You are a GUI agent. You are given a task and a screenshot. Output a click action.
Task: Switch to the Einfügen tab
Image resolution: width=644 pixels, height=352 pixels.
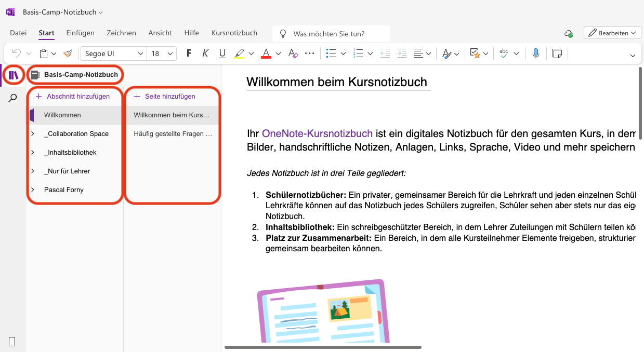80,33
